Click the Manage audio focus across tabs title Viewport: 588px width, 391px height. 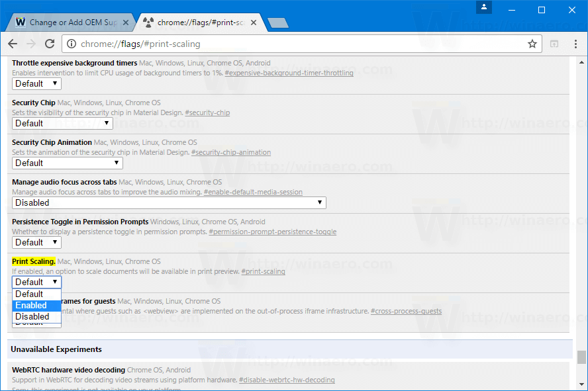64,182
